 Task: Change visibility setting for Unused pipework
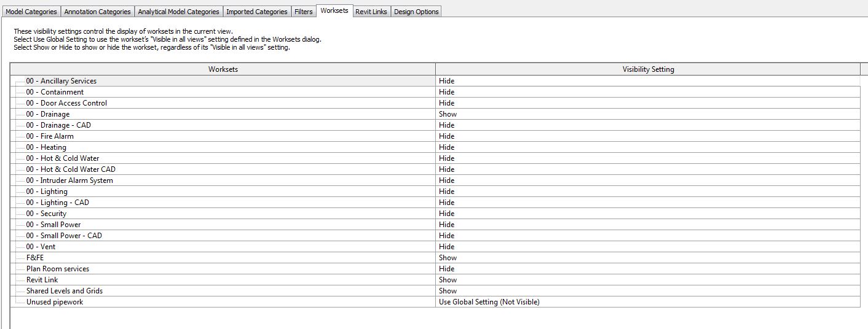[647, 302]
